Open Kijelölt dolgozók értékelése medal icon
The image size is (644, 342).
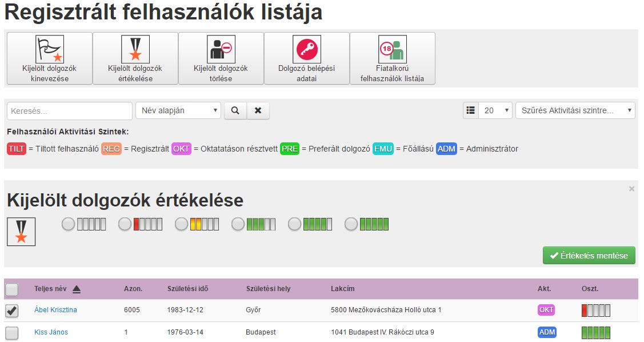[x=135, y=49]
